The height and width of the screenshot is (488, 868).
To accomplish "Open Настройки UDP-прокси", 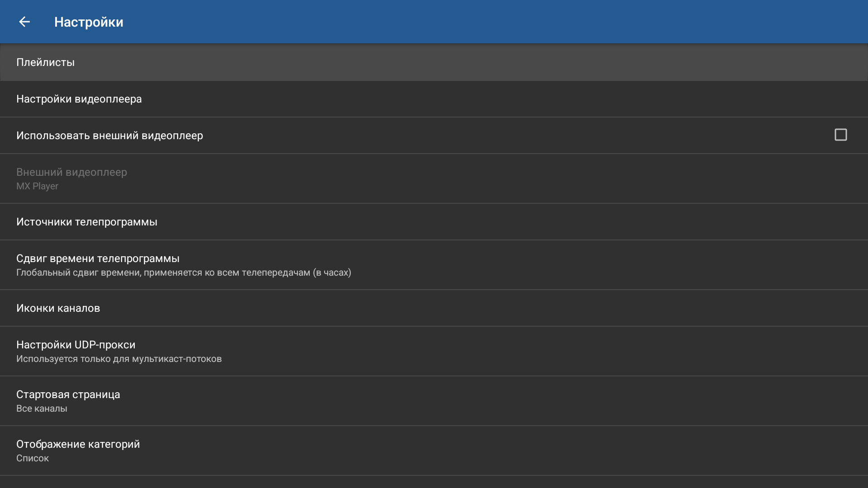I will click(75, 345).
